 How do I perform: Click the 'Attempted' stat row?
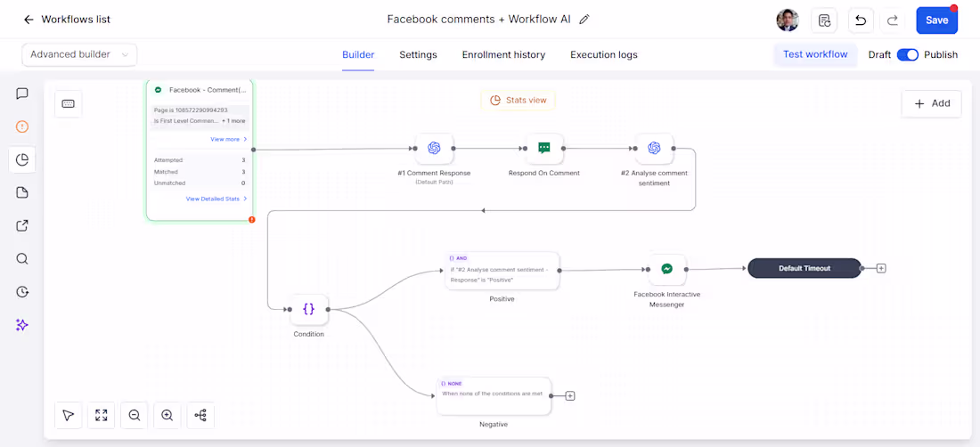coord(200,160)
